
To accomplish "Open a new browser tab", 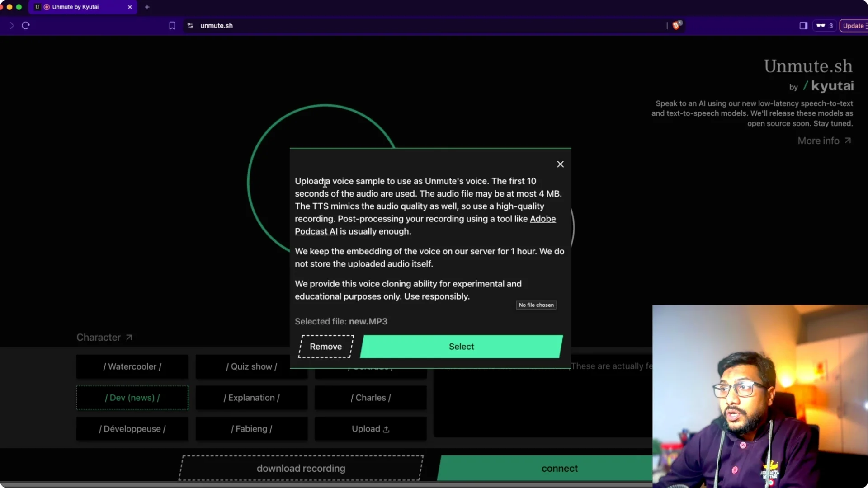I will tap(147, 7).
